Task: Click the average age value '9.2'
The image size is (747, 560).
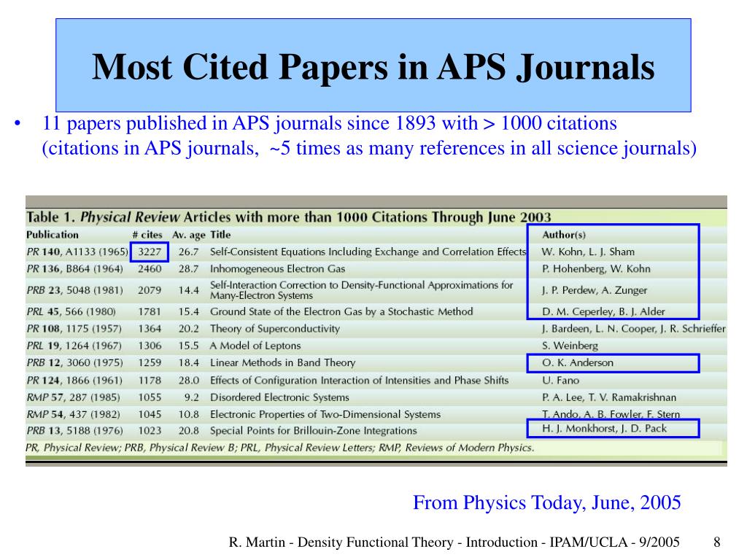Action: [192, 397]
